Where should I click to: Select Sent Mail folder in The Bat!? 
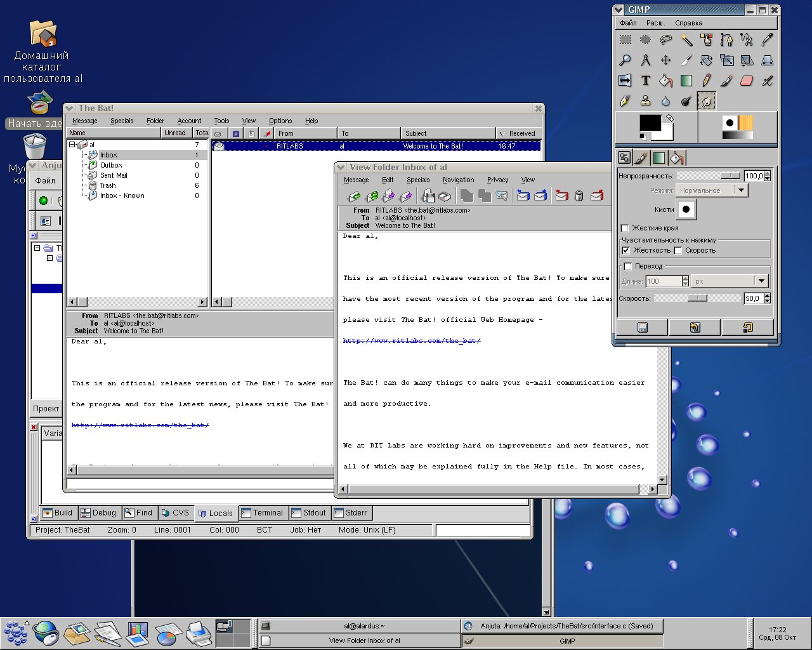coord(114,175)
